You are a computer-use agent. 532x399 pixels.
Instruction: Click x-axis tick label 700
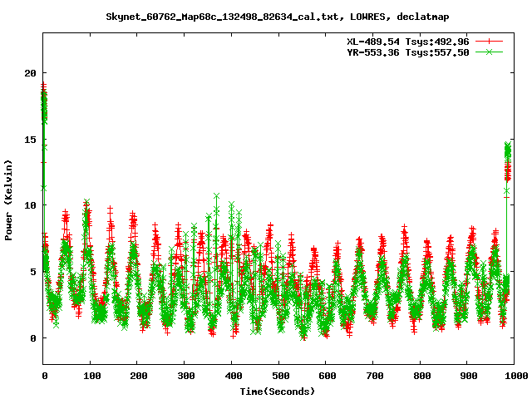click(x=375, y=376)
